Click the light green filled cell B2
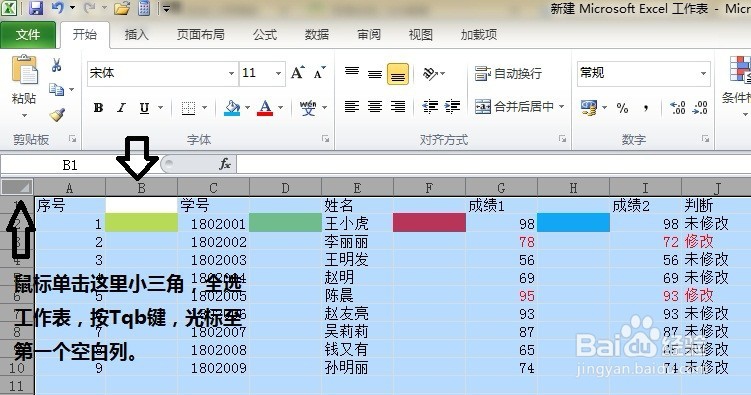The width and height of the screenshot is (751, 395). 141,223
